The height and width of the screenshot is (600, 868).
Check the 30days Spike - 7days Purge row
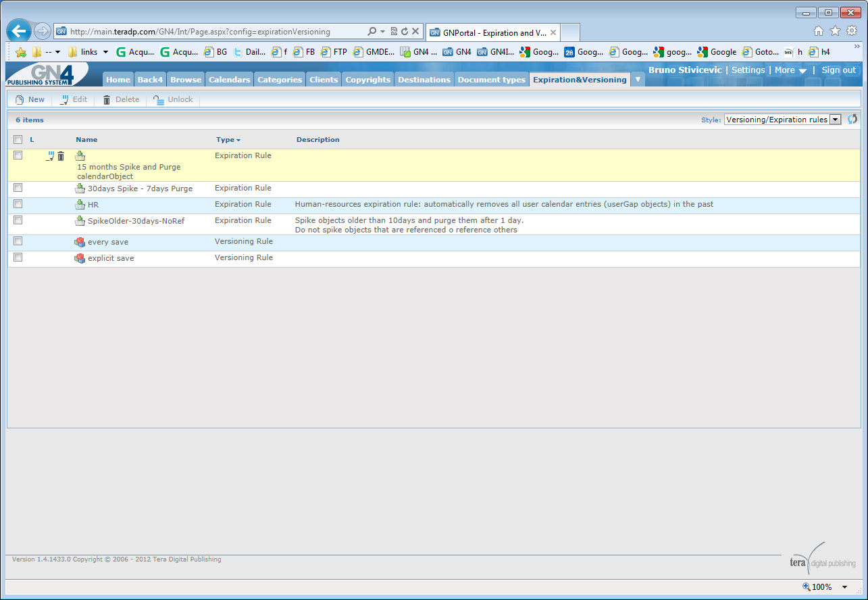point(18,188)
